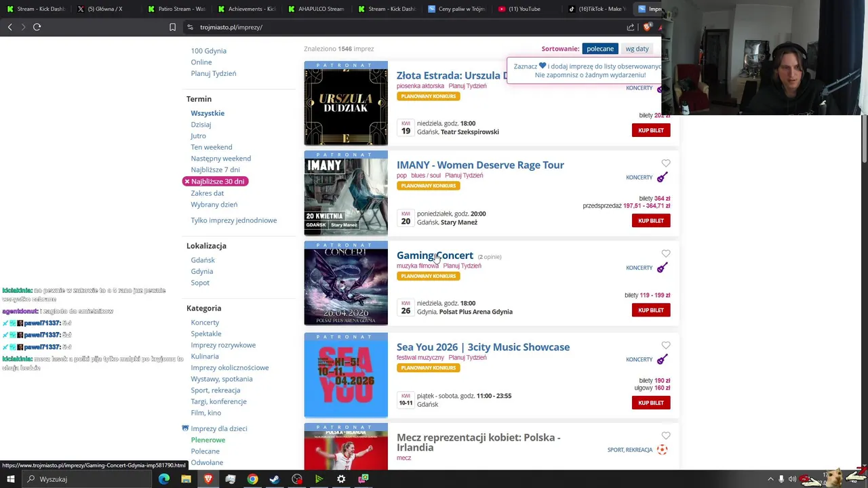868x488 pixels.
Task: Open IMANY - Women Deserve Rage Tour link
Action: pos(480,165)
